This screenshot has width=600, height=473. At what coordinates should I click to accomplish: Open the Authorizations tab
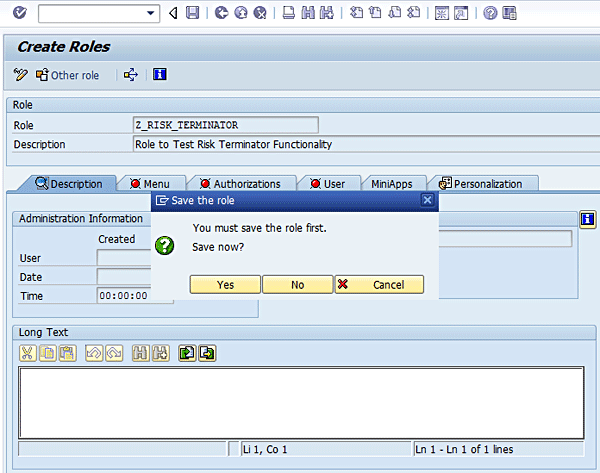[x=240, y=184]
